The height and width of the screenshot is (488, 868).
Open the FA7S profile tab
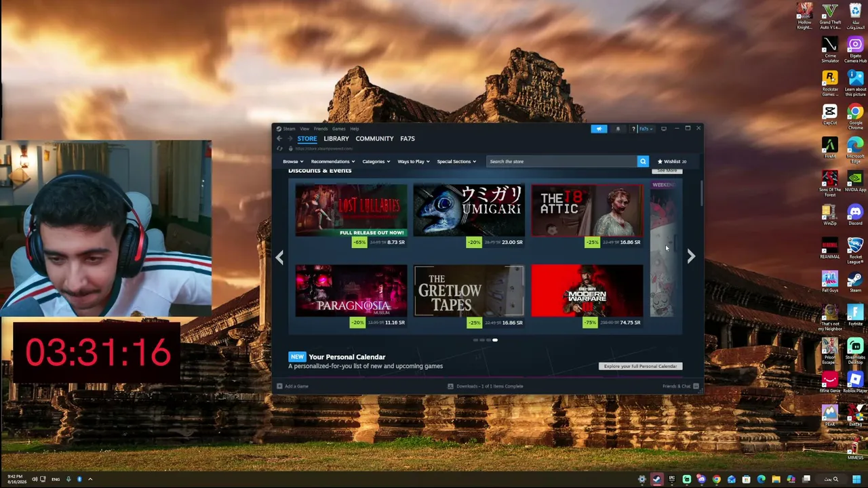click(x=408, y=138)
